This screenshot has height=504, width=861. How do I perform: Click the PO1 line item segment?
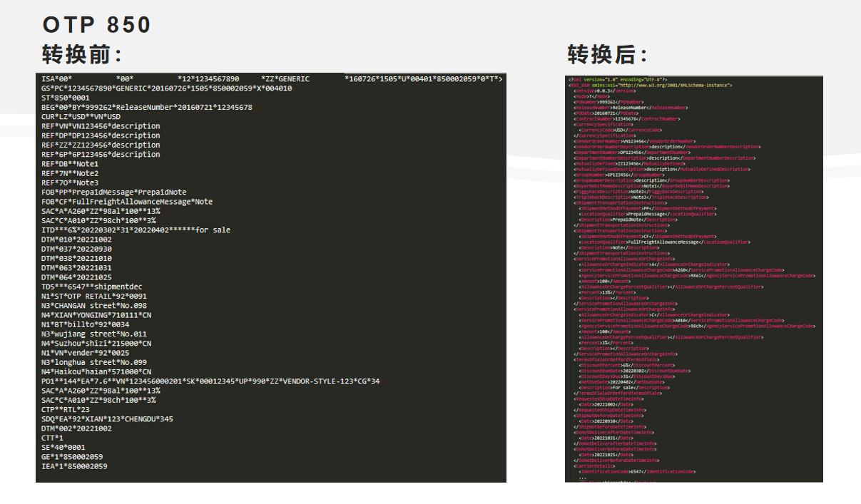210,381
